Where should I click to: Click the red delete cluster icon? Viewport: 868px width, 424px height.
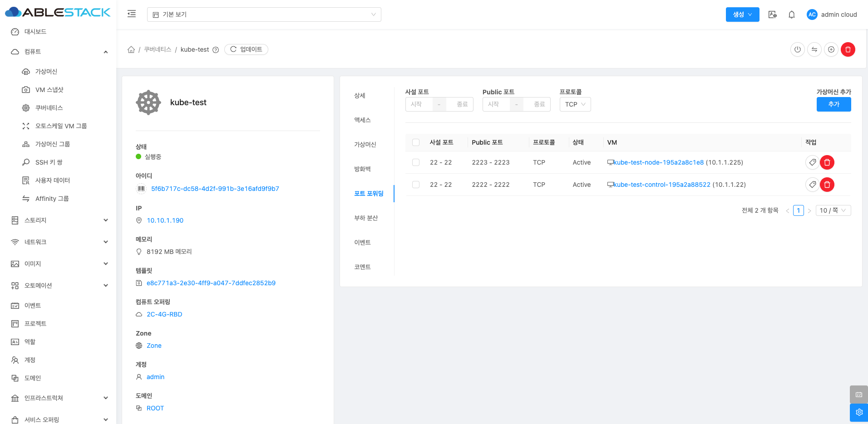pyautogui.click(x=848, y=49)
